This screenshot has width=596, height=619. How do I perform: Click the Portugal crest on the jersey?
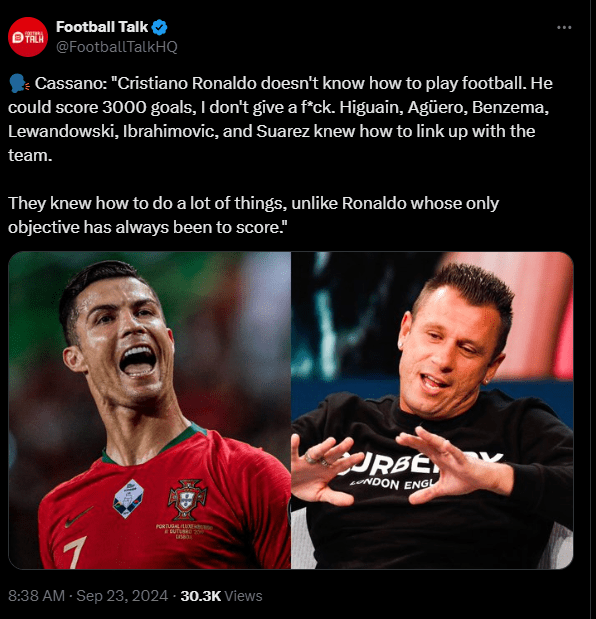pyautogui.click(x=187, y=500)
